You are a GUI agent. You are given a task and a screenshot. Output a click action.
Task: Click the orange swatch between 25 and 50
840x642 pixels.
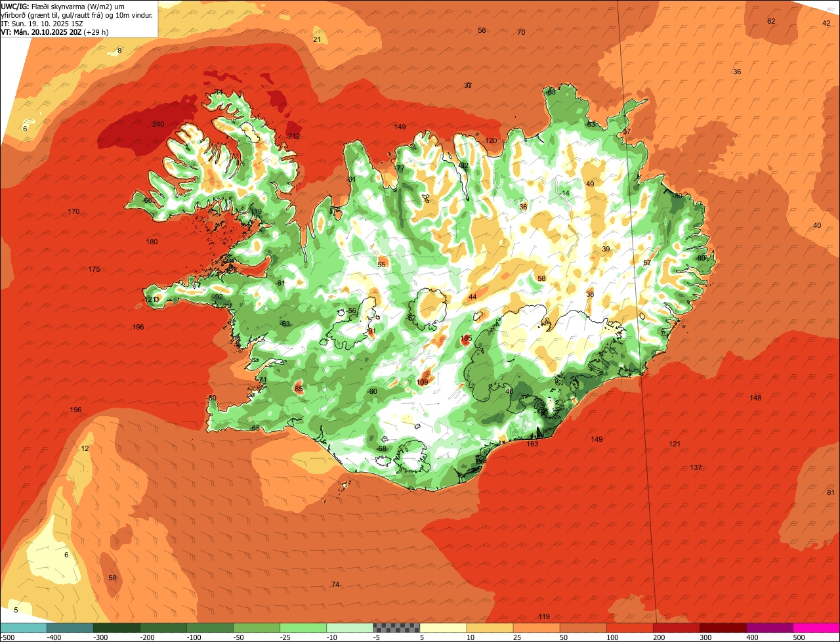click(x=536, y=628)
